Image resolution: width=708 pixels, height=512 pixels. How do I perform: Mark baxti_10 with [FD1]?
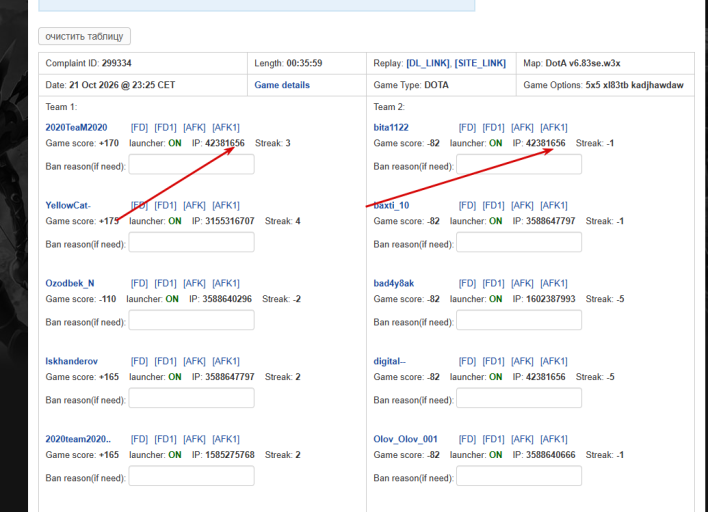pyautogui.click(x=494, y=205)
